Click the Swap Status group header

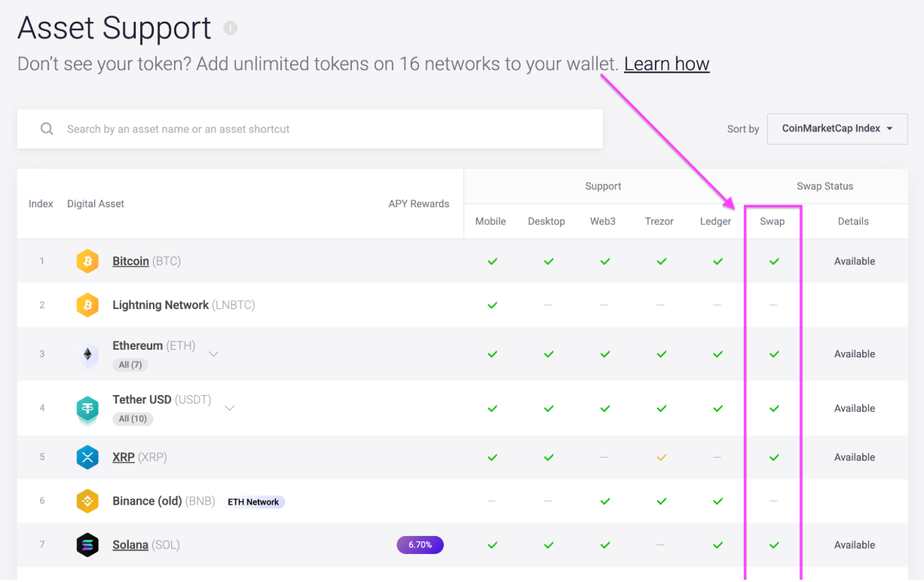coord(825,186)
